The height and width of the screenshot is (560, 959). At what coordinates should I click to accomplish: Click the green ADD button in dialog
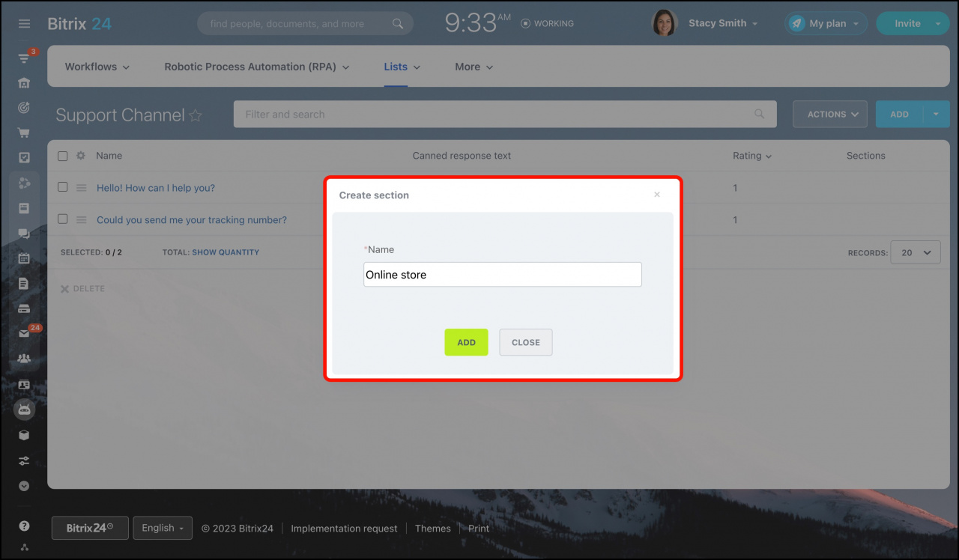466,342
